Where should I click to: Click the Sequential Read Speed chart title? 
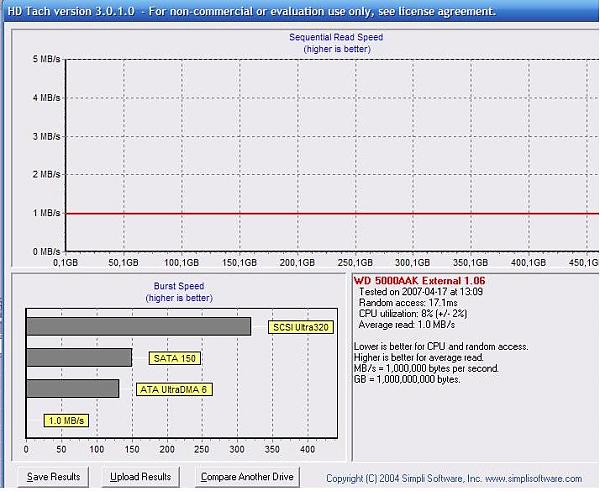click(336, 37)
